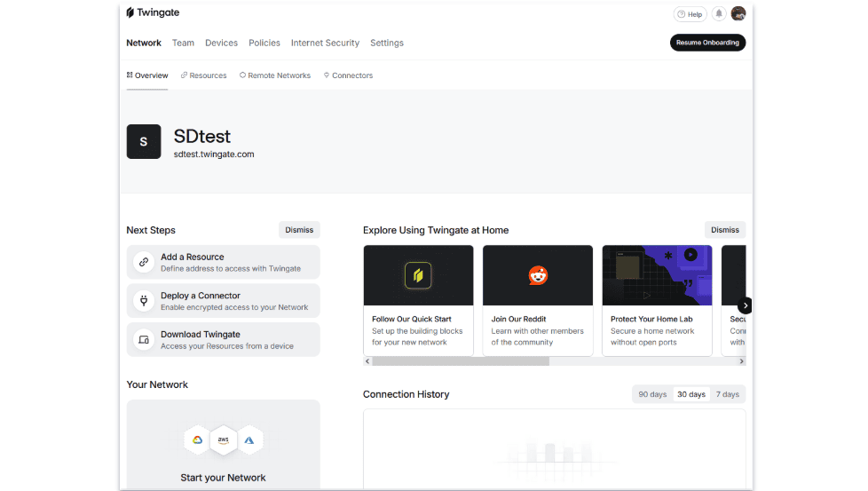Viewport: 868px width, 491px height.
Task: Click the Start your Network text
Action: (x=223, y=477)
